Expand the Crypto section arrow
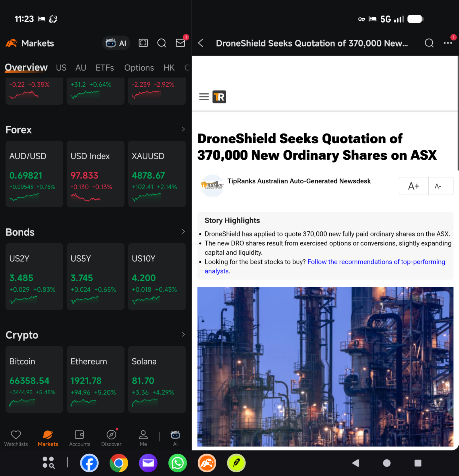459x476 pixels. click(183, 334)
